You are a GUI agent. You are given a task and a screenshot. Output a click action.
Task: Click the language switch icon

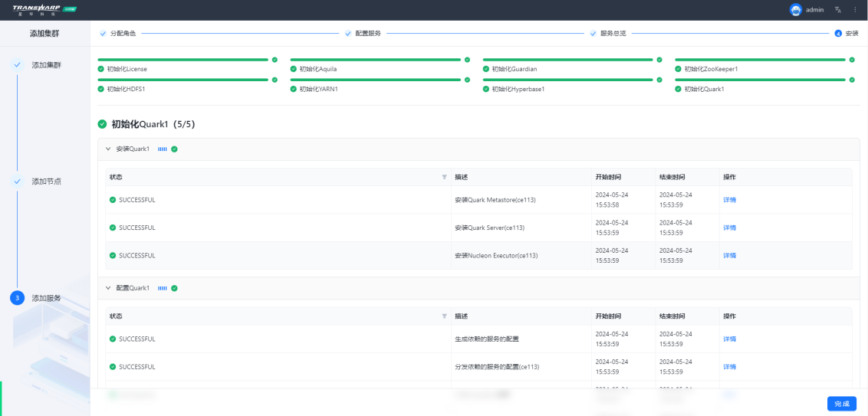click(838, 10)
